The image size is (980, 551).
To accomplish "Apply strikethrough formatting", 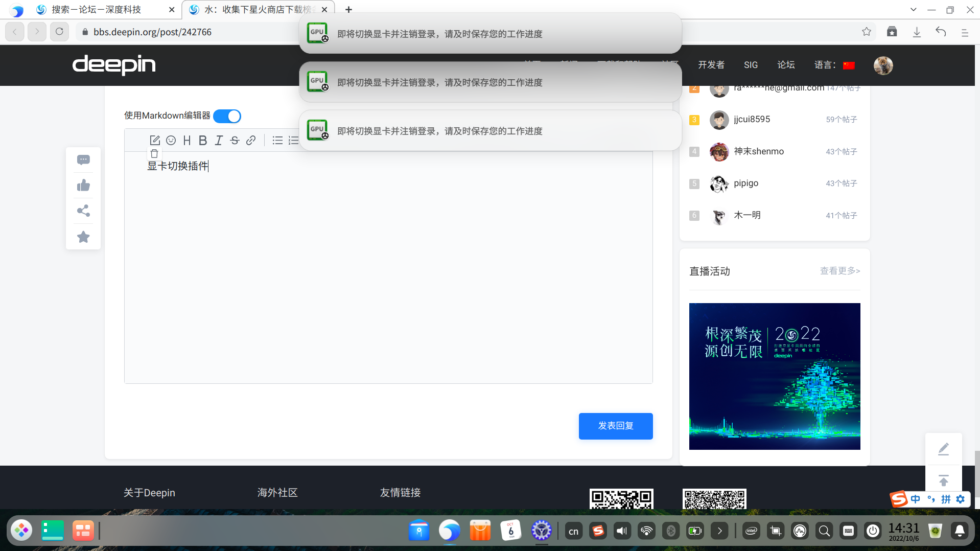I will click(234, 140).
